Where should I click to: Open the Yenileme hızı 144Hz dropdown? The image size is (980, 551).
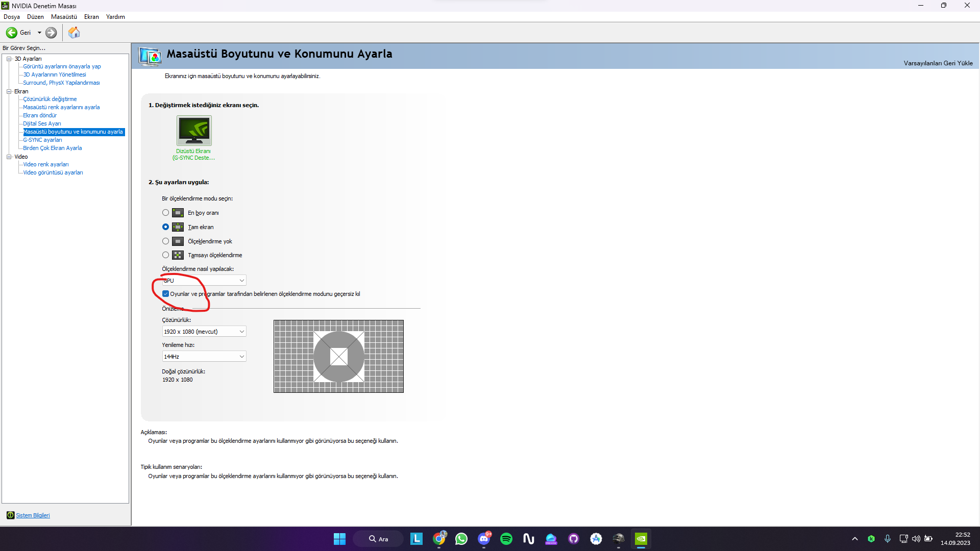204,357
